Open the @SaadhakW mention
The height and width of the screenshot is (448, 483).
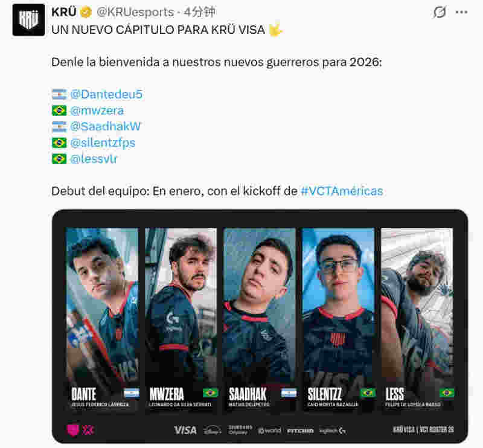106,127
